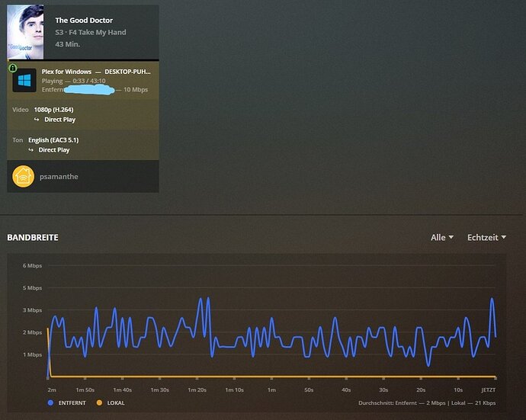Toggle the ENTFERNT series legend label
Image resolution: width=526 pixels, height=420 pixels.
click(x=72, y=403)
